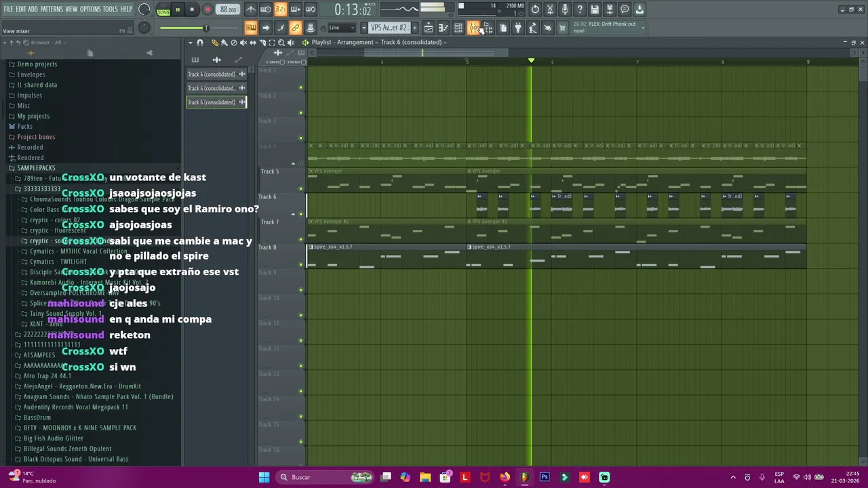Open the content library cart icon
This screenshot has width=868, height=488.
point(563,28)
